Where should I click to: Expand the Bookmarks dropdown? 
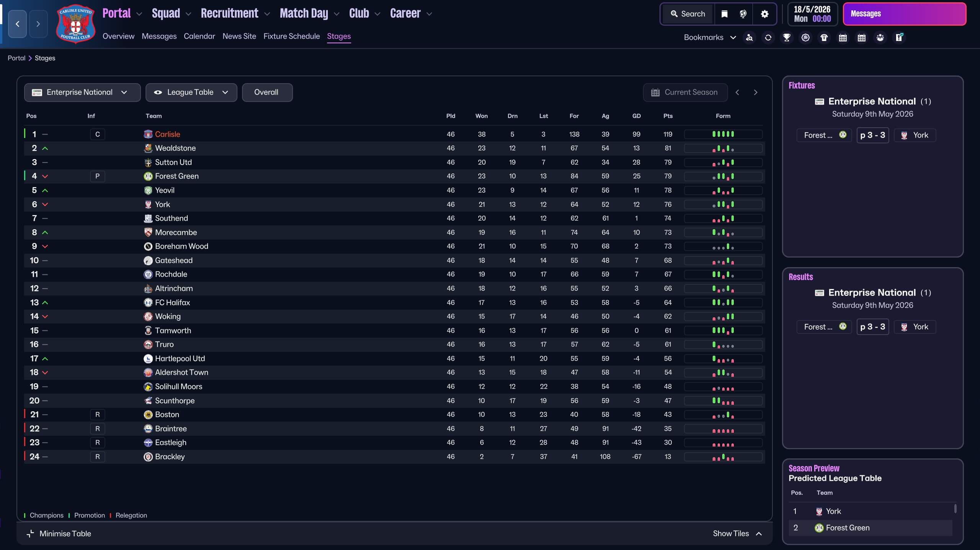(710, 38)
